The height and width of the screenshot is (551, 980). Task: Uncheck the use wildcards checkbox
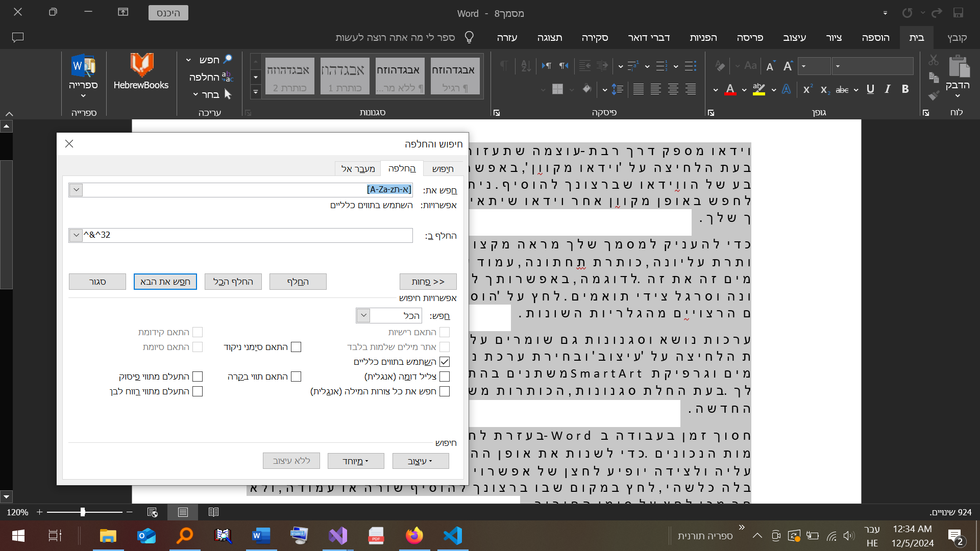tap(445, 362)
